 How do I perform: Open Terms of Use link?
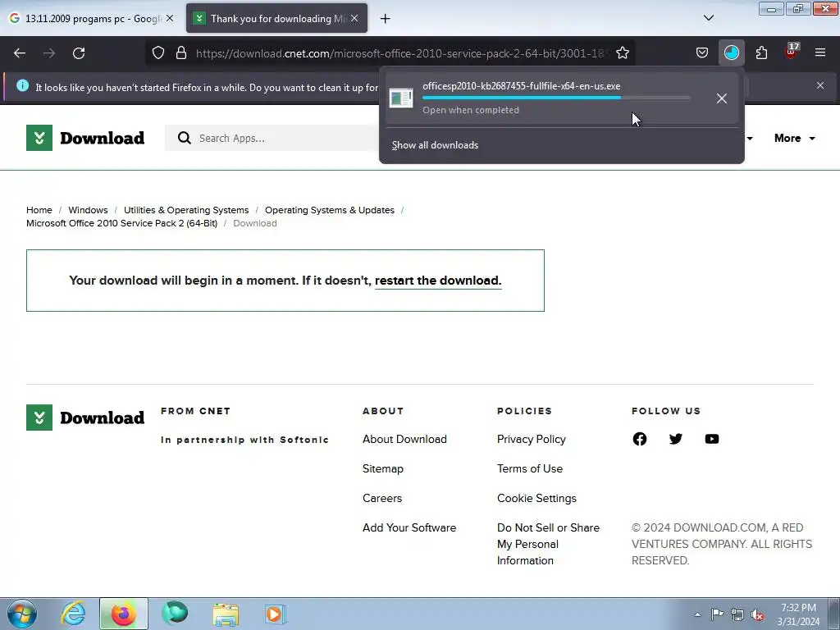530,468
